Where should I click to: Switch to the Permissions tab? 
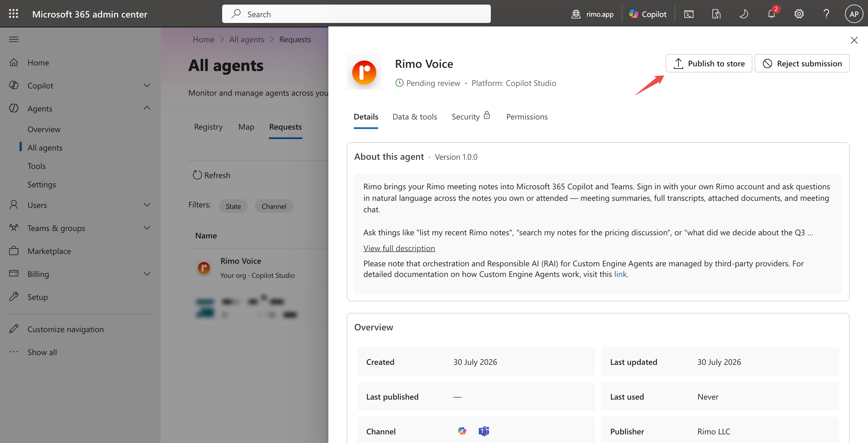click(527, 117)
